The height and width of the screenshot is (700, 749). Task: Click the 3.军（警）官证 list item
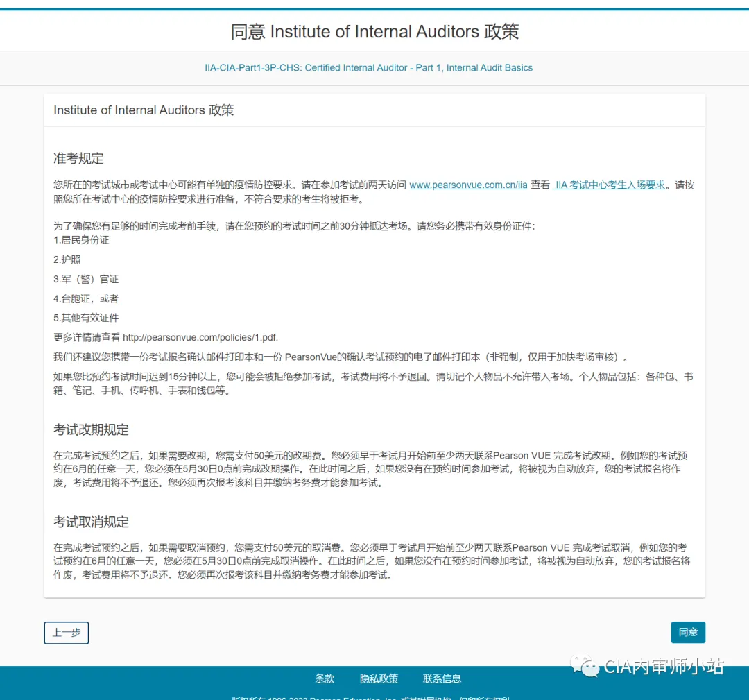tap(86, 279)
